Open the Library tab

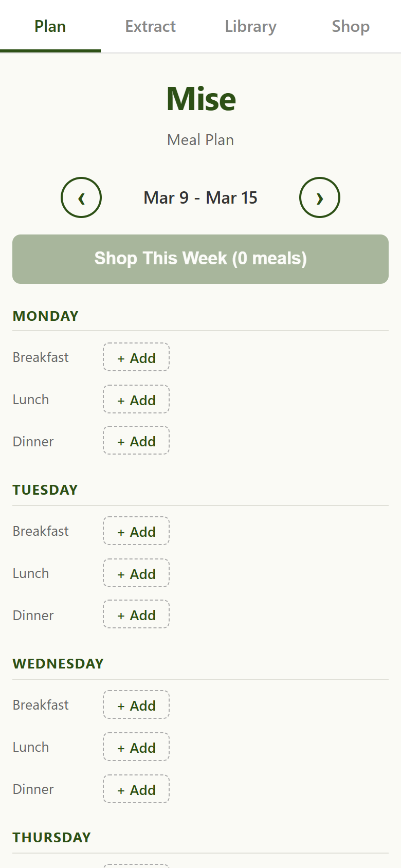coord(250,26)
